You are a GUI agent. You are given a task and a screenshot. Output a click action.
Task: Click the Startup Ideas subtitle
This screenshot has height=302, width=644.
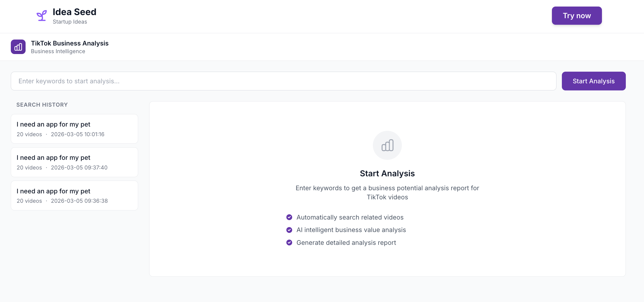[x=70, y=22]
